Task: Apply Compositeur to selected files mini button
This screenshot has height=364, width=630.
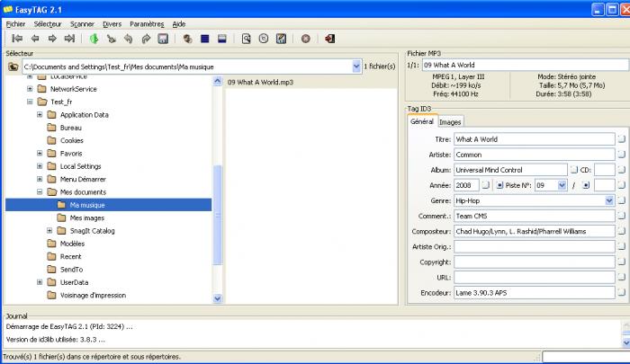Action: click(x=622, y=231)
